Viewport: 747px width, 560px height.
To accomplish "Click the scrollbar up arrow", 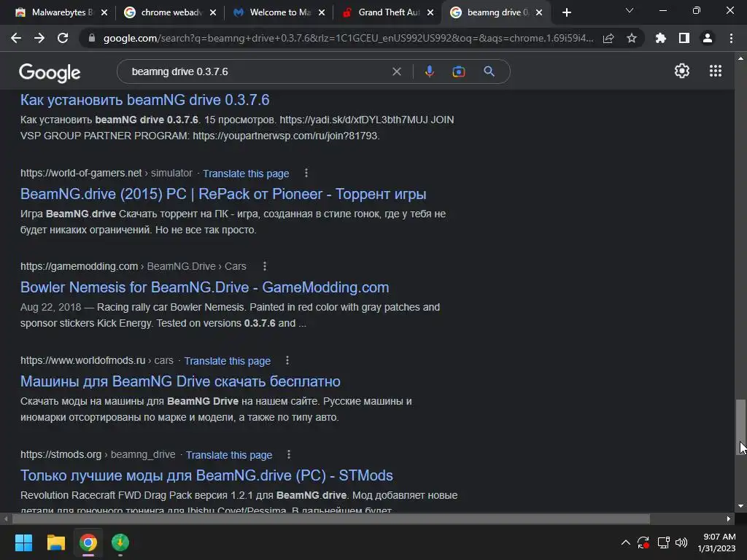I will [740, 58].
